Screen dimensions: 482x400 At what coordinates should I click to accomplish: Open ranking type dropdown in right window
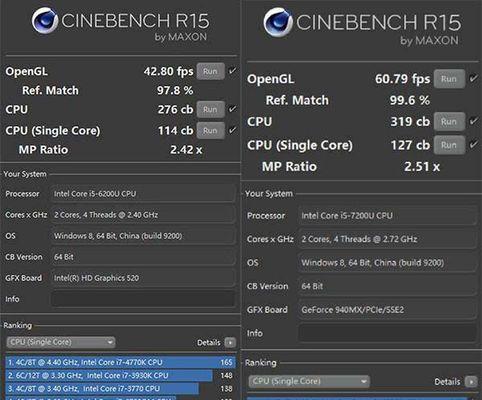(x=309, y=381)
